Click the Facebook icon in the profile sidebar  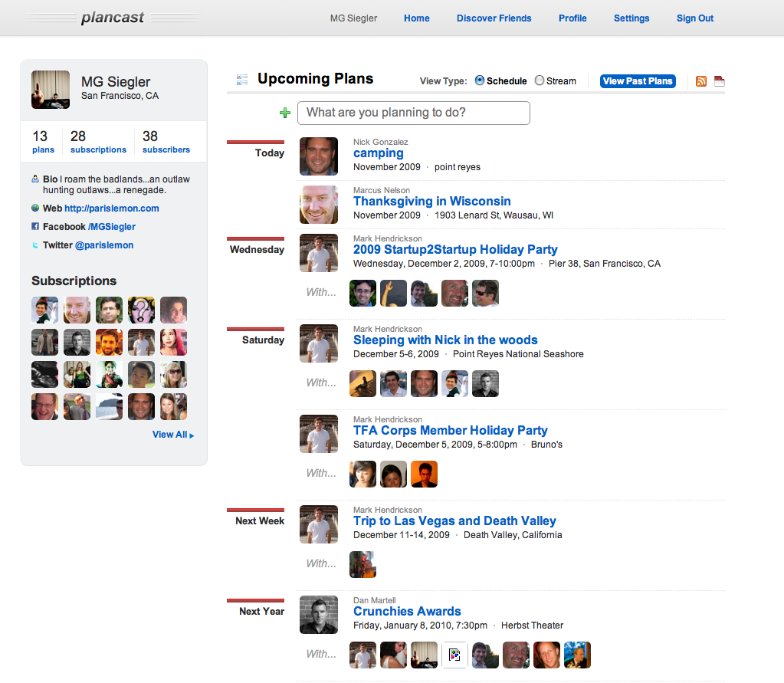point(35,227)
